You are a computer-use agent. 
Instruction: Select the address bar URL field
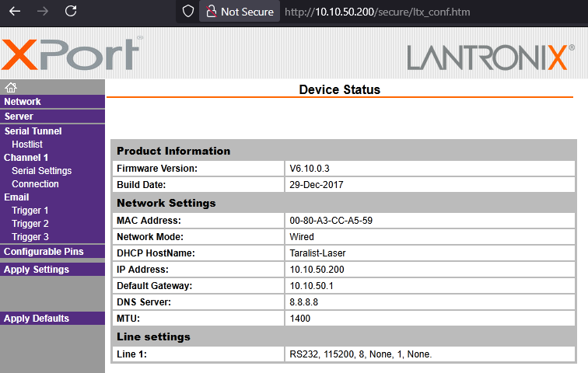pos(377,12)
